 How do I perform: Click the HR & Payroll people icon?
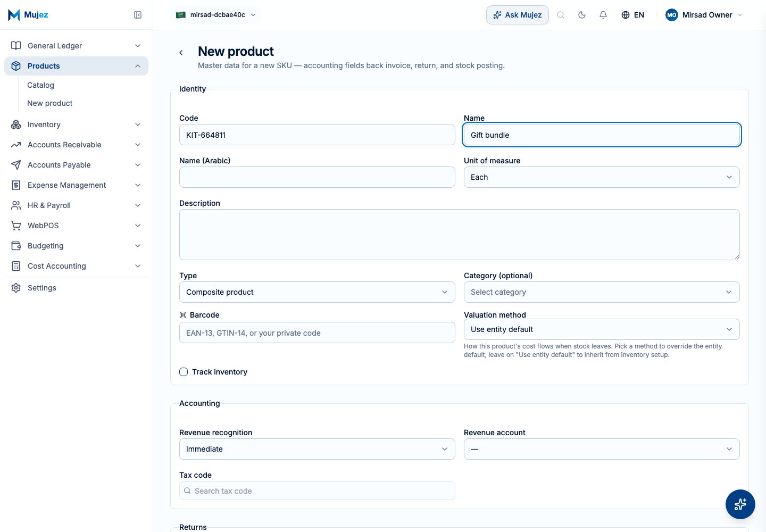[16, 205]
